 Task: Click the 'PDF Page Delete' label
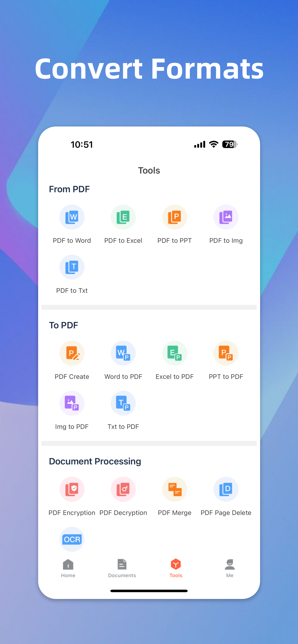coord(226,512)
